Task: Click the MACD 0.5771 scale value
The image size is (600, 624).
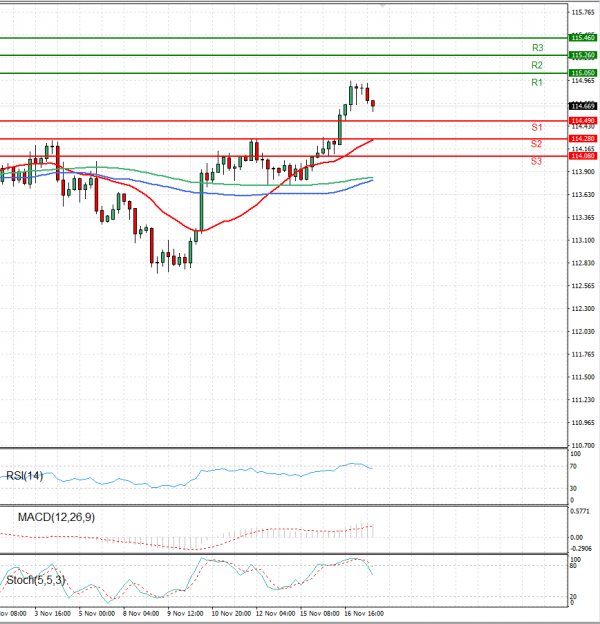Action: click(x=580, y=511)
